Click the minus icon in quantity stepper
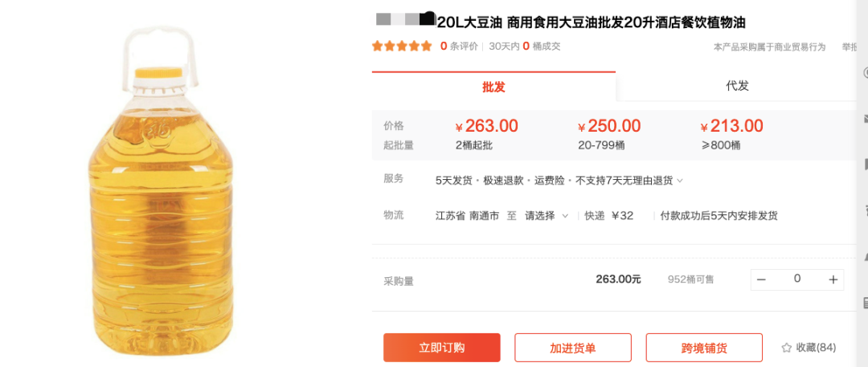 coord(761,279)
